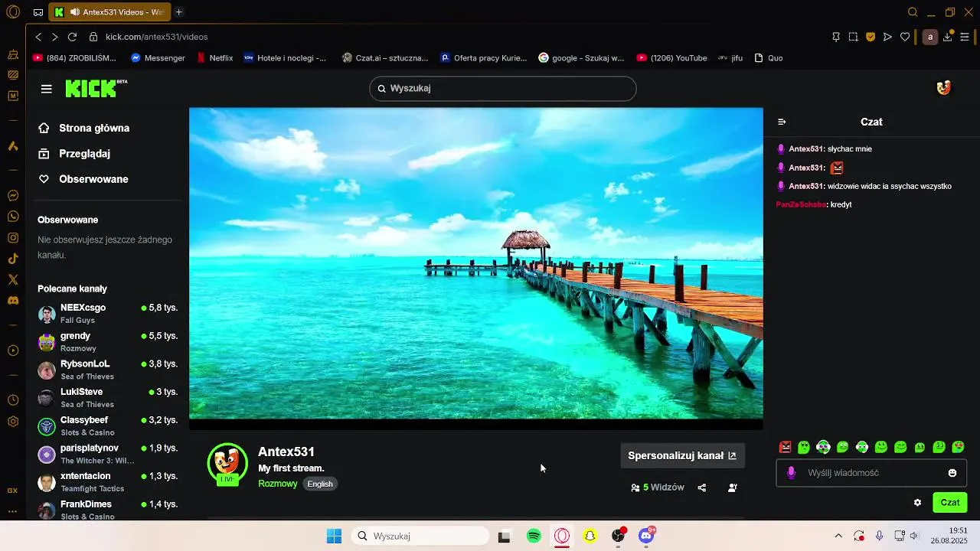Click the green Czat send button
Image resolution: width=980 pixels, height=551 pixels.
(949, 503)
